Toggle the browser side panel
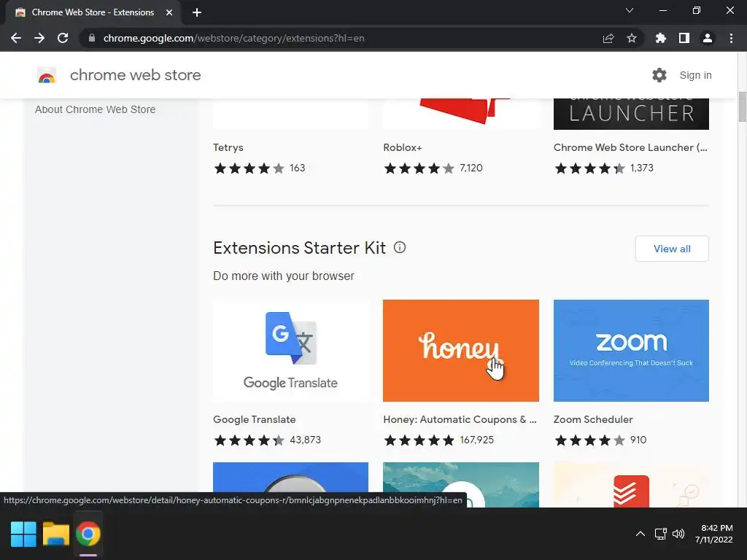Screen dimensions: 747x560 684,38
